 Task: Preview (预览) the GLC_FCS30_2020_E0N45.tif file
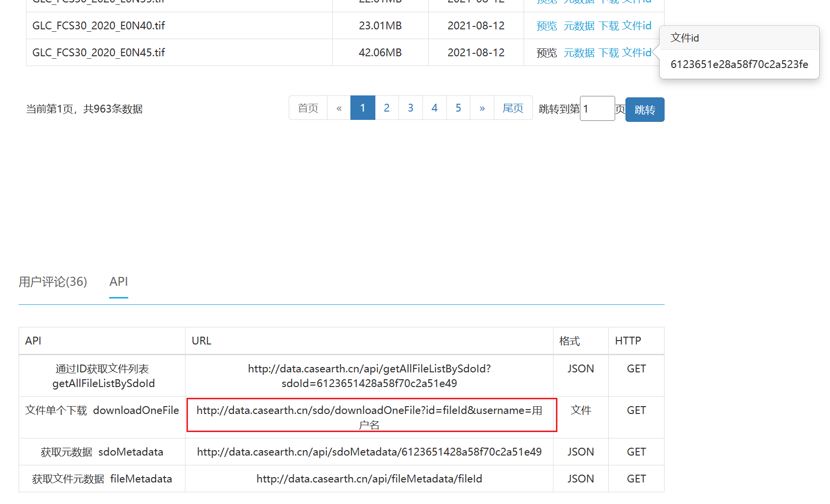(x=547, y=52)
